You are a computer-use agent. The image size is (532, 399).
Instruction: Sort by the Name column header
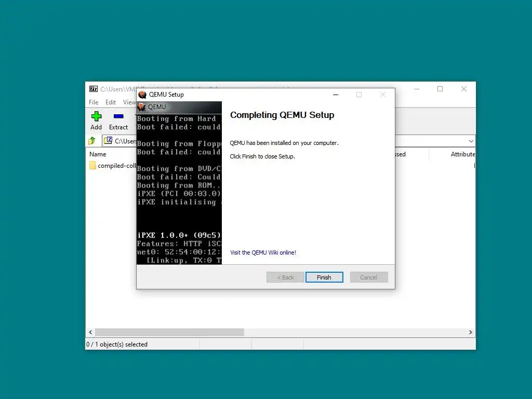98,154
